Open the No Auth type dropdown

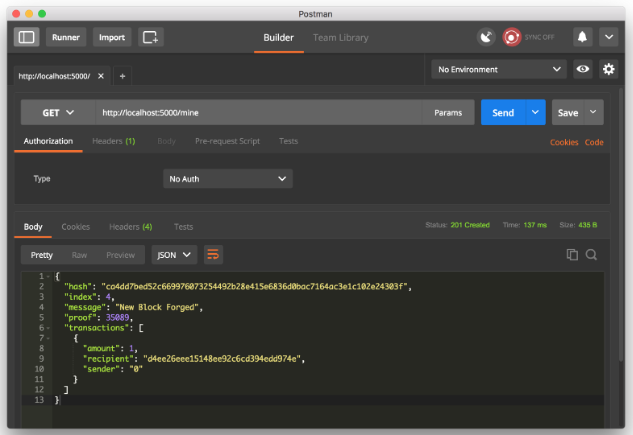point(228,179)
